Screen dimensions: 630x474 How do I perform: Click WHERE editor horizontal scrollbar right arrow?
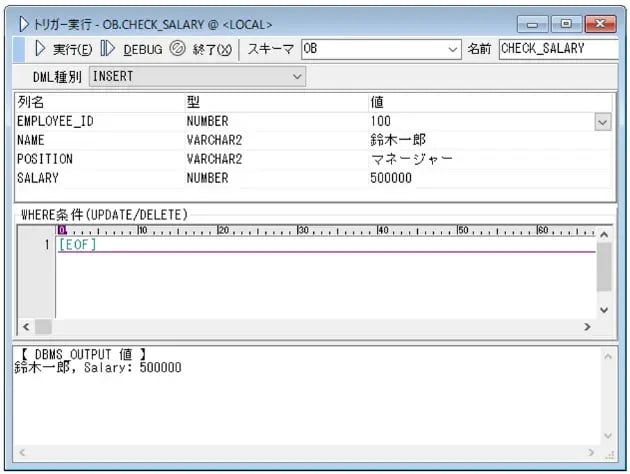pos(587,327)
